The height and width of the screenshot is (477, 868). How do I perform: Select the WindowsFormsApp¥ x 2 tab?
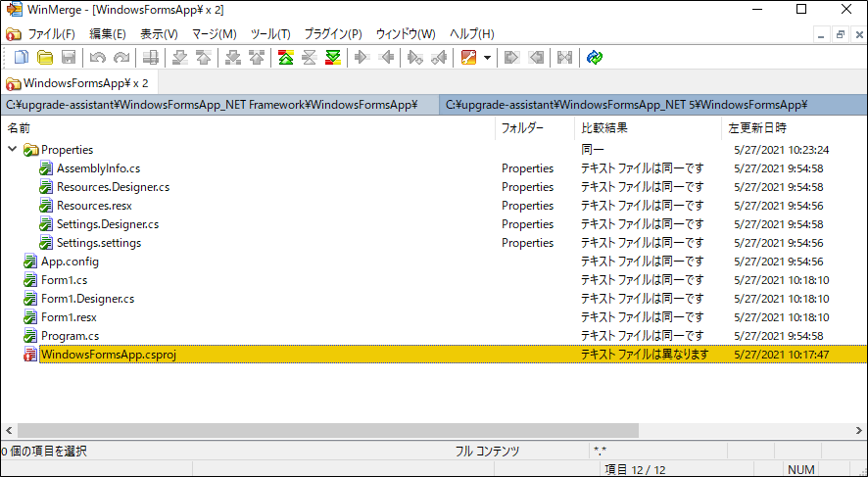[78, 83]
